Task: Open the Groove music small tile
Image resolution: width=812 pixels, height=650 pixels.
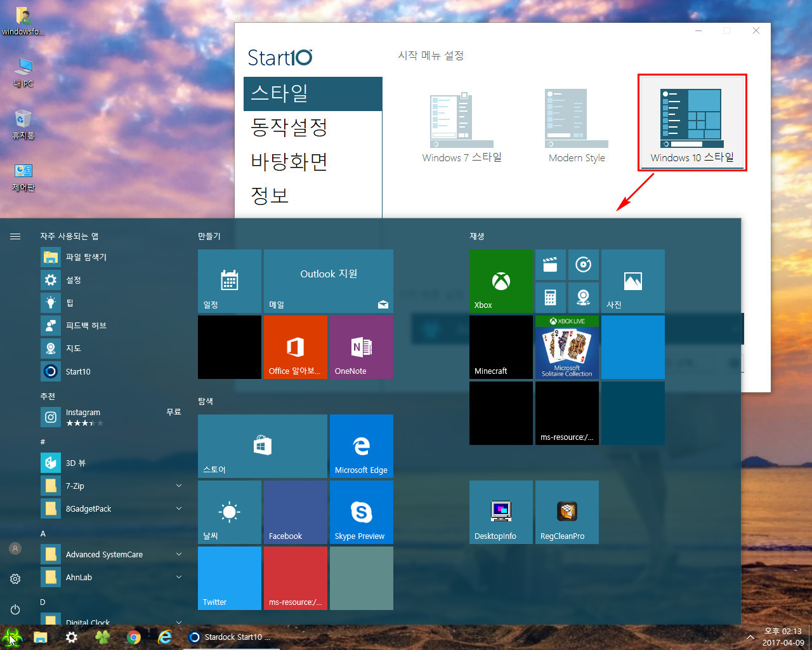Action: point(583,264)
